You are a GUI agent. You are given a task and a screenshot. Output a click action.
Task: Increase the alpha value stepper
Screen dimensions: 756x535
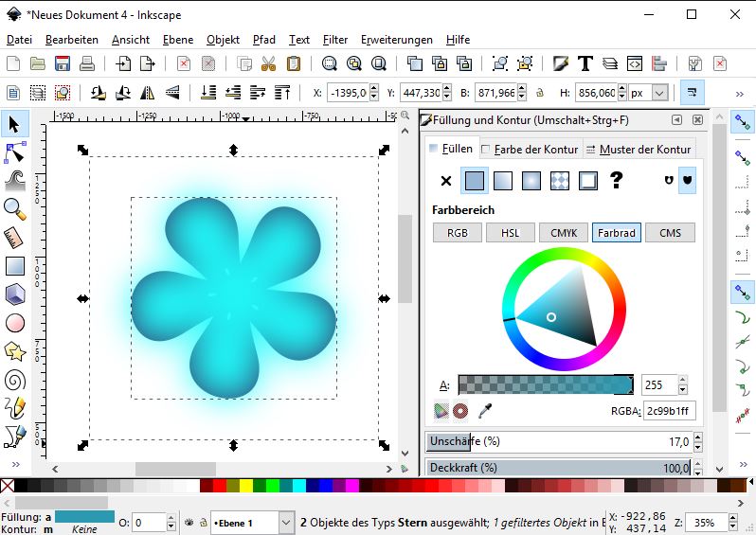pyautogui.click(x=683, y=380)
